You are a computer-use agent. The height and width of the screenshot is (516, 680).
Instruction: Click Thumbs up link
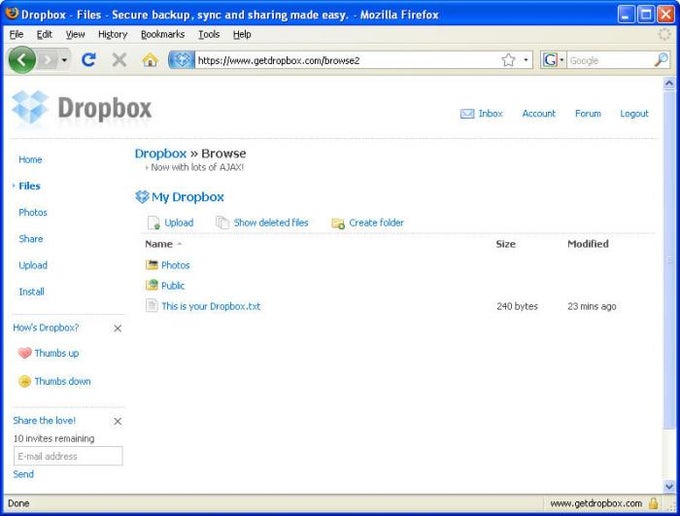point(57,353)
